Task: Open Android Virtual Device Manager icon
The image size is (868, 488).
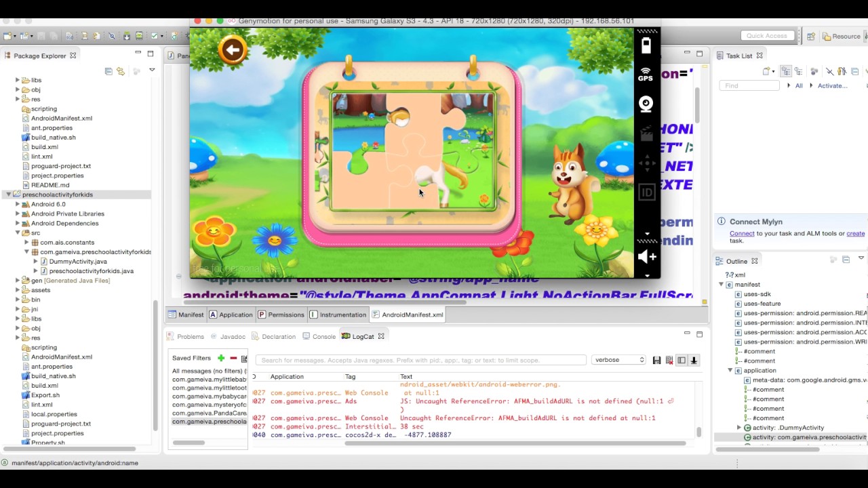Action: 138,36
